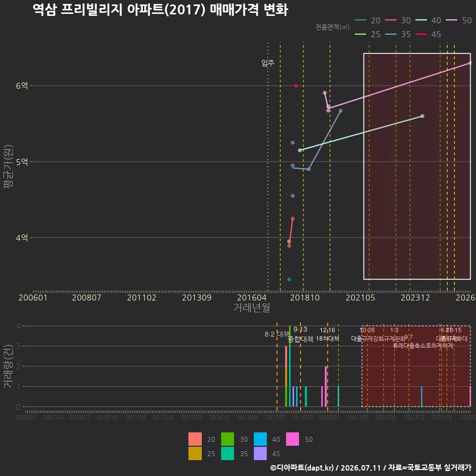Click the 평균가(원) axis title
The height and width of the screenshot is (476, 476).
(x=8, y=167)
